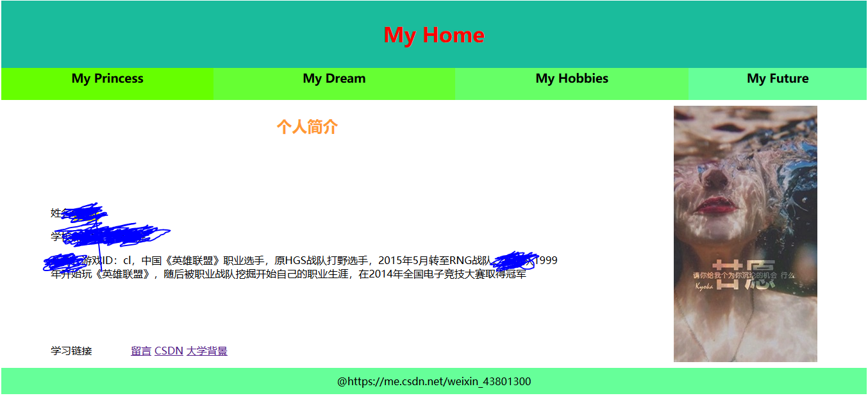Open the My Future section
Image resolution: width=868 pixels, height=398 pixels.
pos(777,78)
